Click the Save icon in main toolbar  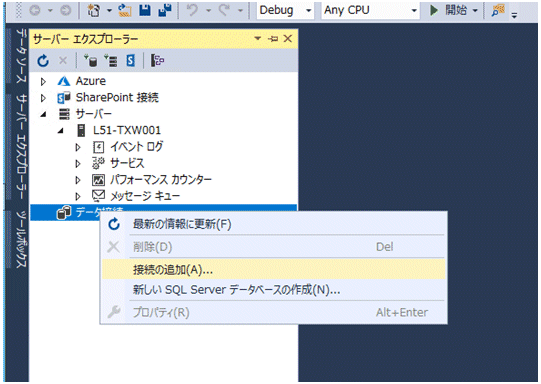(145, 10)
